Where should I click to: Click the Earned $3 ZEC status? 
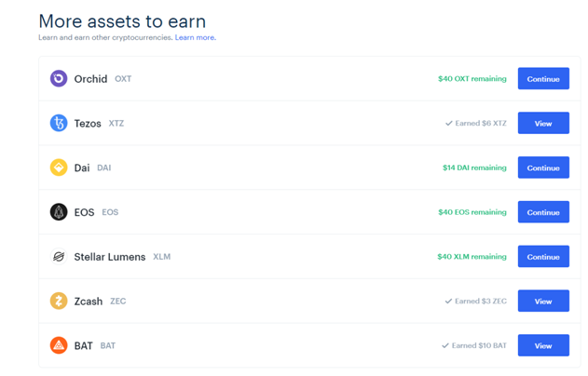coord(476,302)
